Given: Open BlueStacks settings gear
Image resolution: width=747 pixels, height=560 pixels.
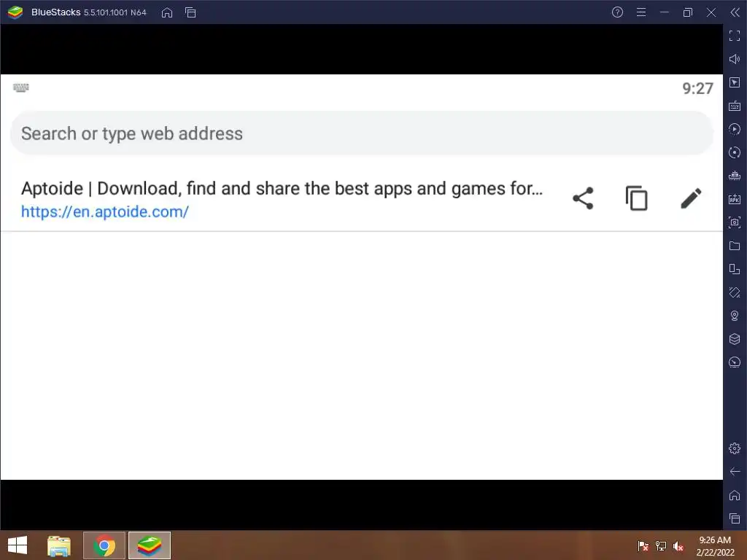Looking at the screenshot, I should click(735, 448).
